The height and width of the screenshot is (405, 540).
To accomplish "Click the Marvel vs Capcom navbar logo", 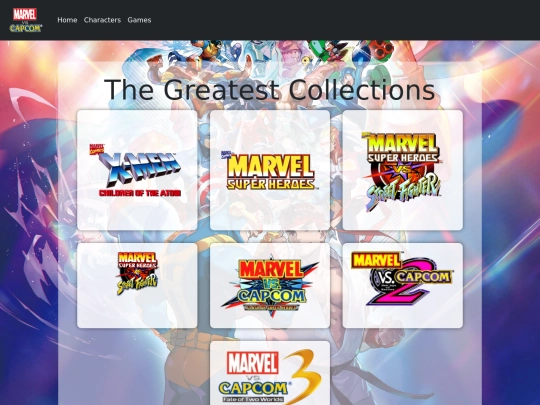I will click(x=26, y=20).
